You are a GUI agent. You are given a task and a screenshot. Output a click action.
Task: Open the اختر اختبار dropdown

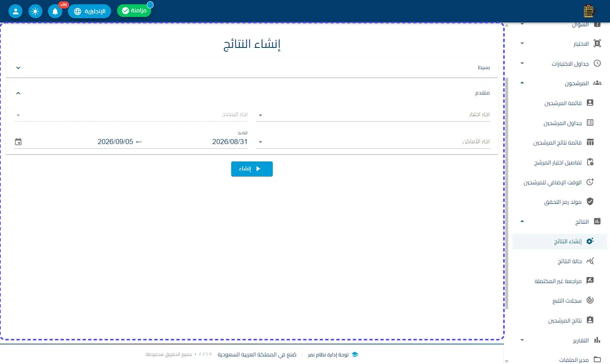[x=373, y=114]
